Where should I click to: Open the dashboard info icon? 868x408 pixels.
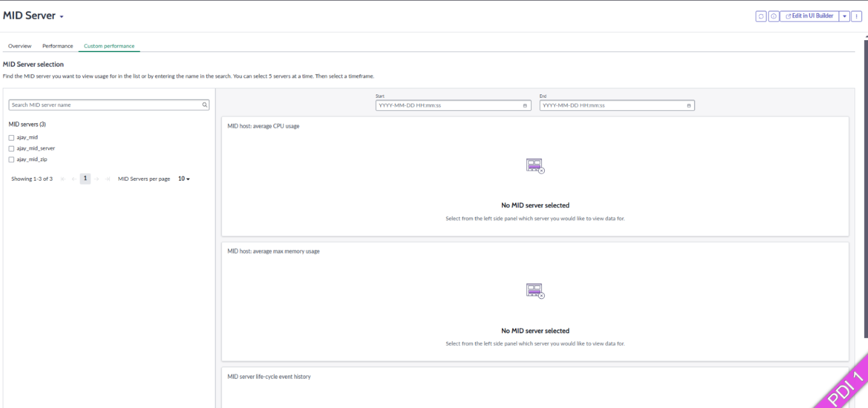(x=773, y=16)
